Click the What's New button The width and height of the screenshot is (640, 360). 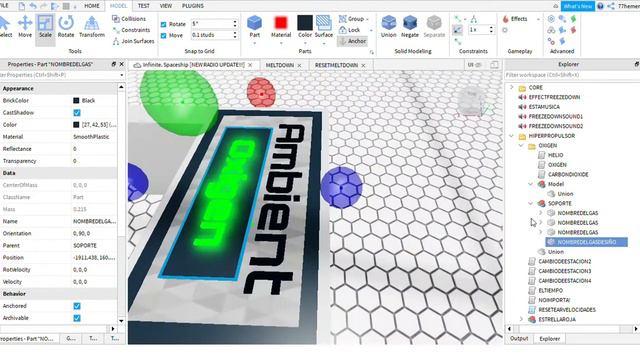[578, 6]
